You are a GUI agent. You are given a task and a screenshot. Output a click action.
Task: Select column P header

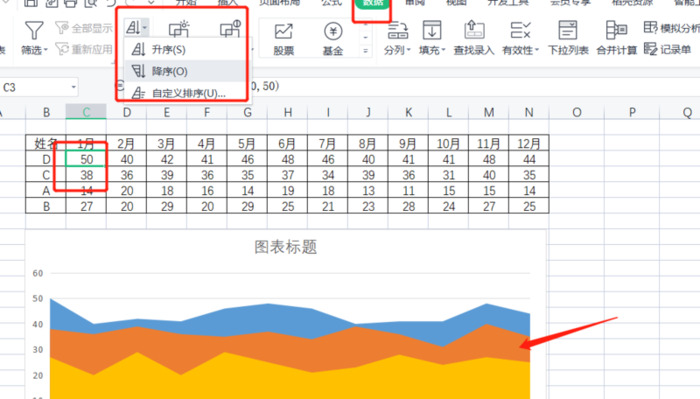[x=632, y=112]
